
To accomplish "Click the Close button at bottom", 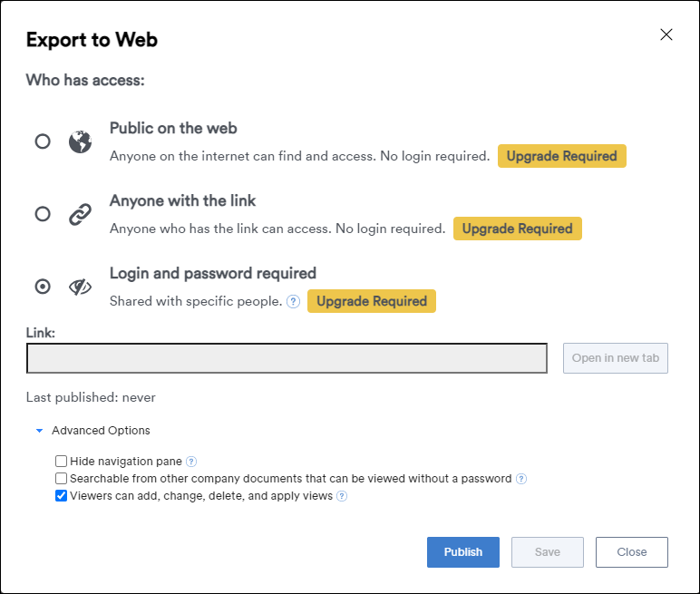I will click(x=632, y=552).
